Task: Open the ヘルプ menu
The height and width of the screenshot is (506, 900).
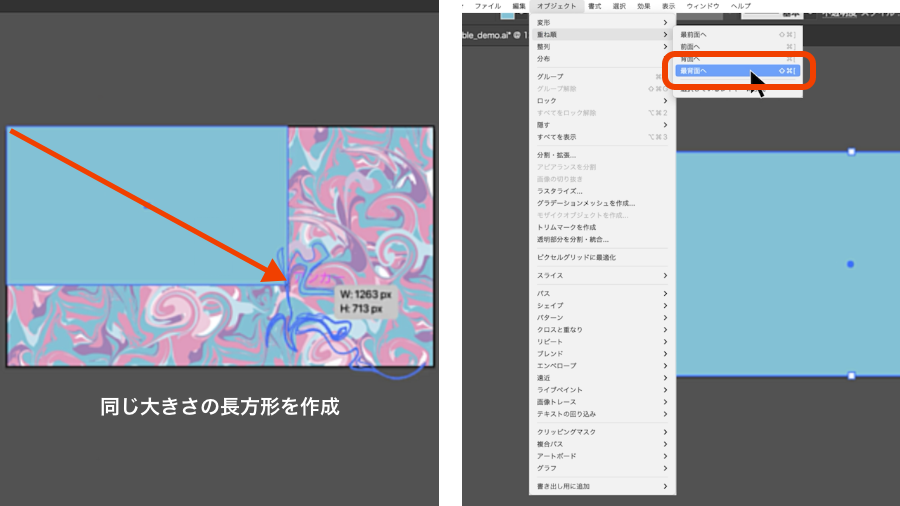Action: [x=740, y=6]
